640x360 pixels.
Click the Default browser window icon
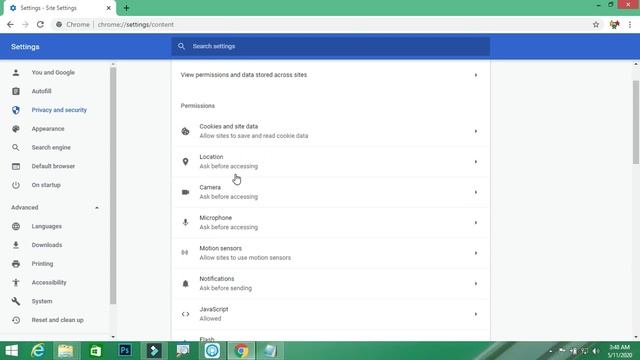[x=16, y=166]
